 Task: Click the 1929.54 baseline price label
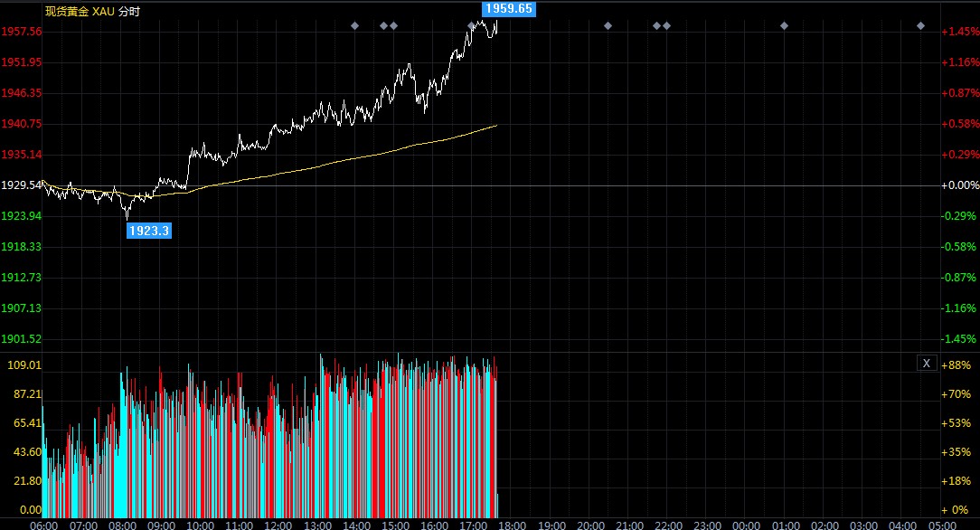(x=22, y=185)
